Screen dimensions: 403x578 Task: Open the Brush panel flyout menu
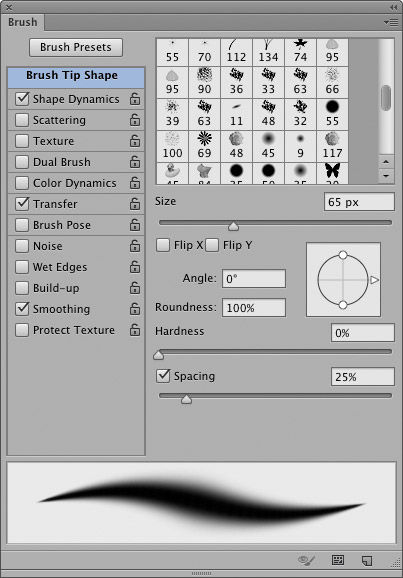coord(391,22)
